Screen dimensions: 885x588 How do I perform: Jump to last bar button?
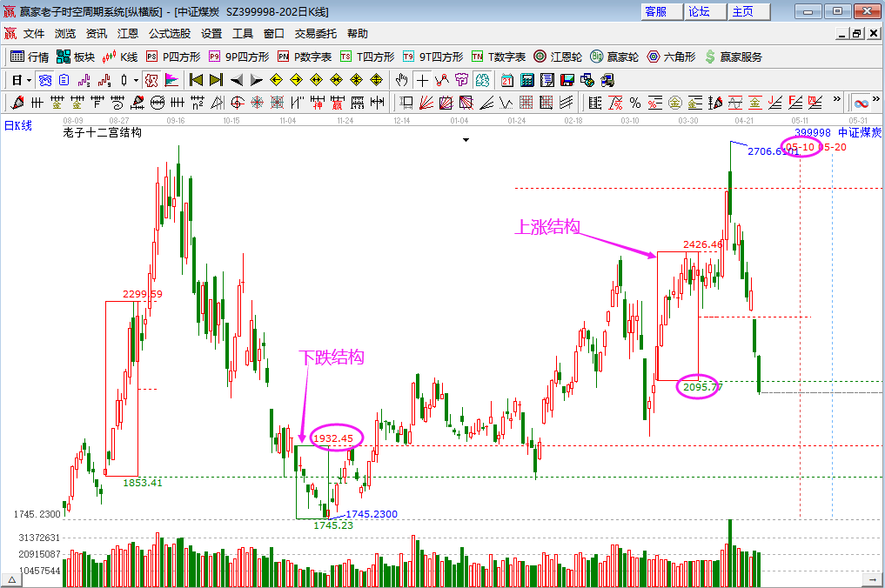point(216,81)
